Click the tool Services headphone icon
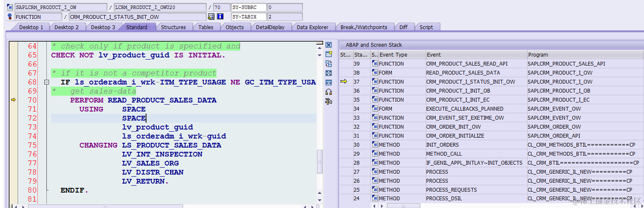Screen dimensions: 644x208 pos(329,92)
